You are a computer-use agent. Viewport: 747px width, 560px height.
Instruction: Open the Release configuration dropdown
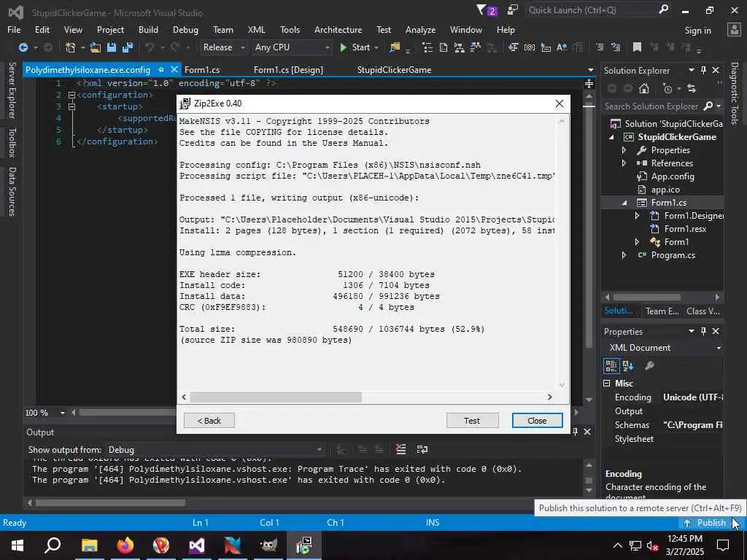point(223,47)
